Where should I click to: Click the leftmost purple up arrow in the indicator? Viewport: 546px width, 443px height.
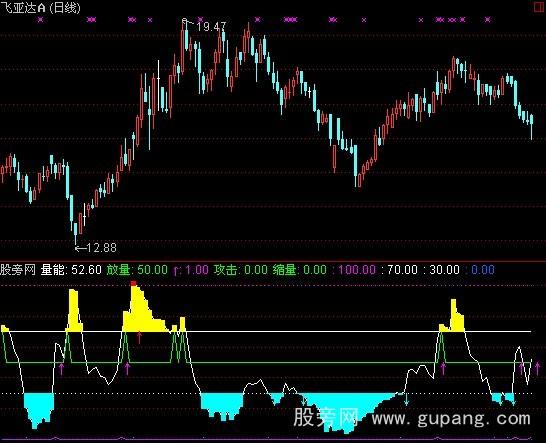pyautogui.click(x=62, y=369)
